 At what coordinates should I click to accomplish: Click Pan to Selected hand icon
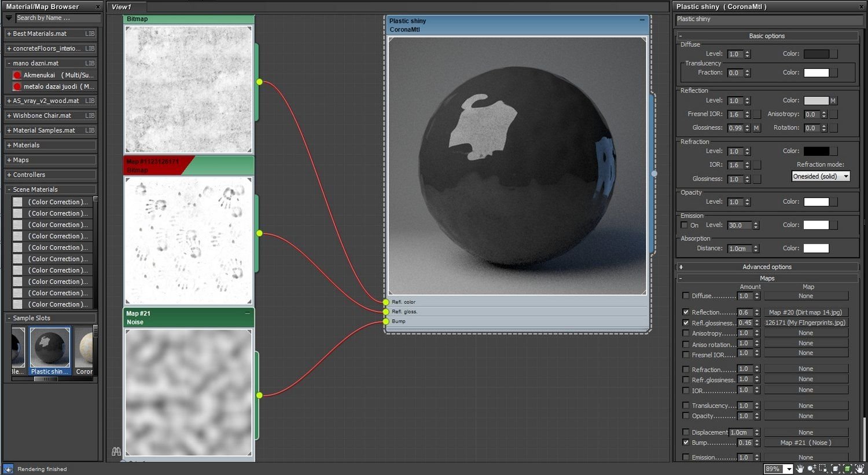click(859, 469)
